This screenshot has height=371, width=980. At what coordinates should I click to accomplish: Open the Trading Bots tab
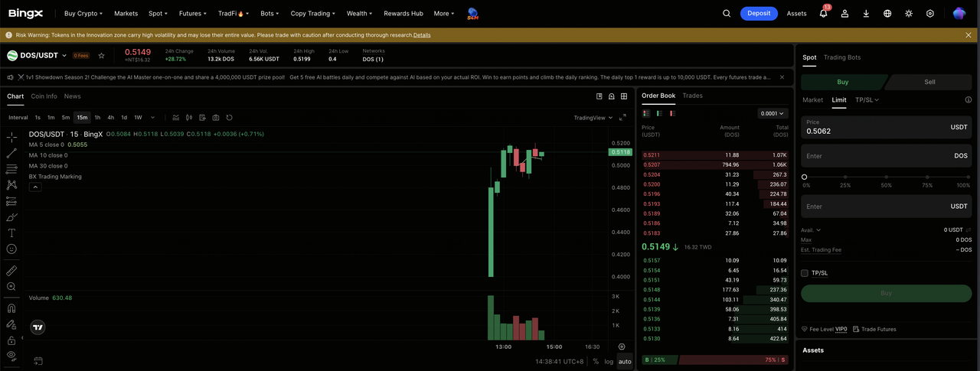pos(842,57)
